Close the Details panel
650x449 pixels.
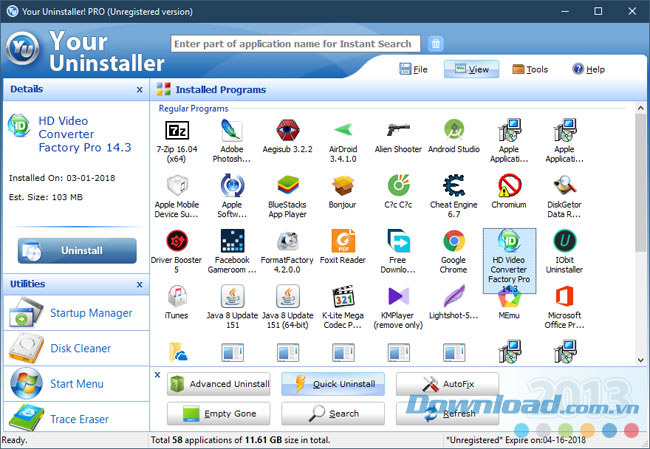[140, 90]
